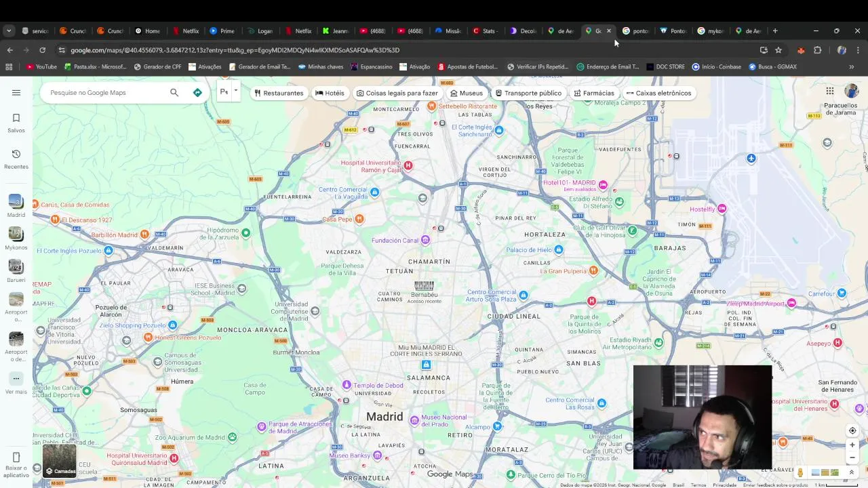Click the Bernabéu stadium marker
This screenshot has width=868, height=488.
tap(424, 285)
